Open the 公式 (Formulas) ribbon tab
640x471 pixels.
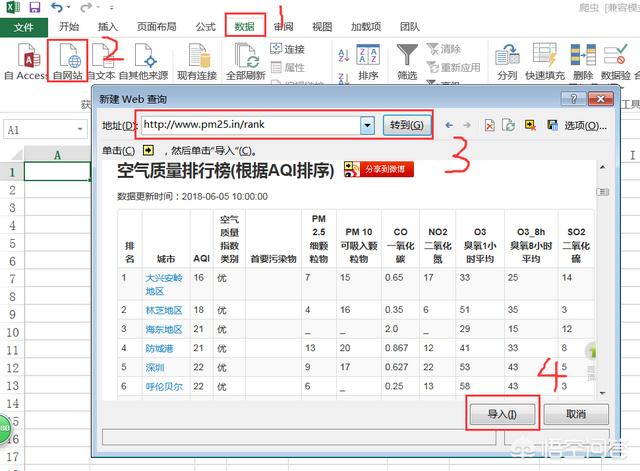206,27
